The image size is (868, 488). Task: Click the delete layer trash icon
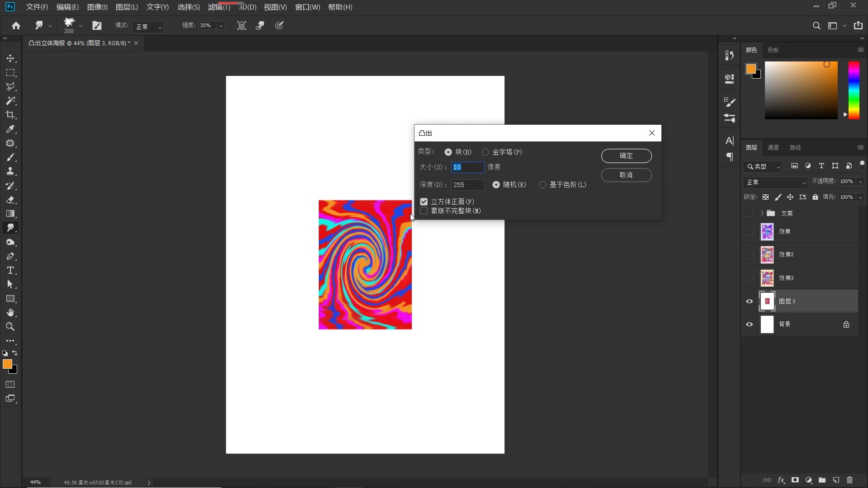point(849,480)
